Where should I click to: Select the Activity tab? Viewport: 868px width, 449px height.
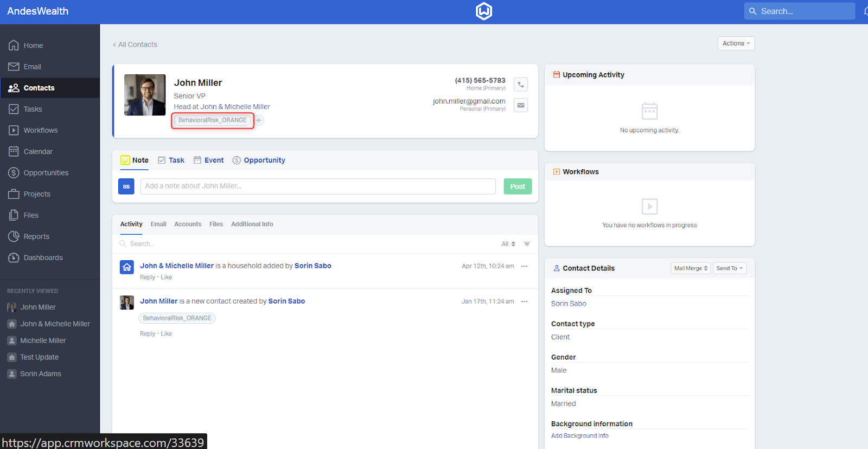131,224
